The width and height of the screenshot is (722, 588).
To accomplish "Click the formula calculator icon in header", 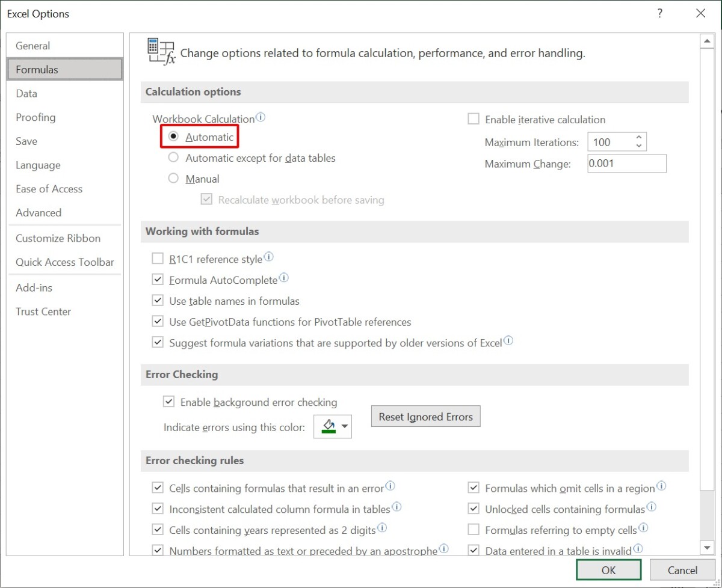I will 161,52.
